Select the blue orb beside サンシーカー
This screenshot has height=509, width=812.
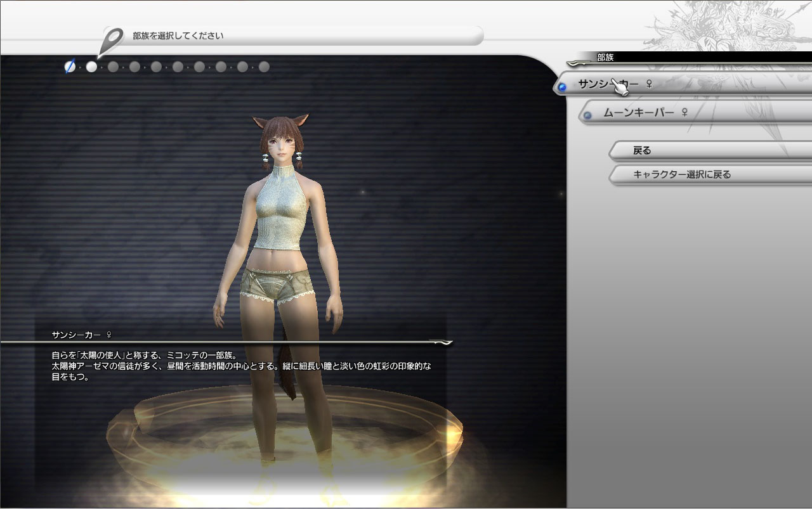pyautogui.click(x=562, y=87)
